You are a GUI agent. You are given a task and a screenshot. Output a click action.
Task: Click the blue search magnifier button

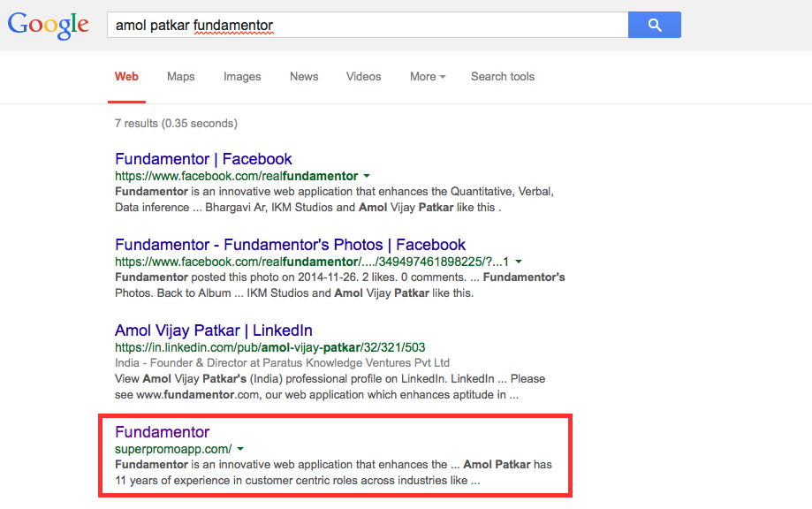(x=654, y=25)
